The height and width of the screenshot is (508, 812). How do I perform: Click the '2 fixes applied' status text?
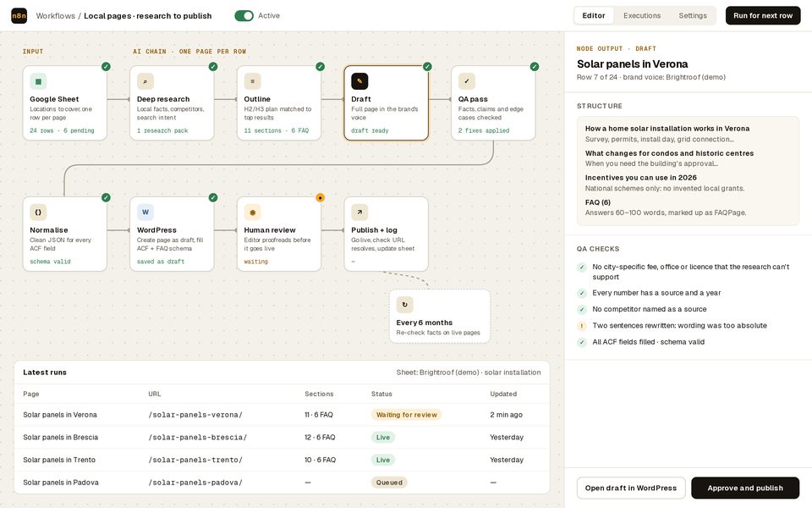click(x=484, y=130)
